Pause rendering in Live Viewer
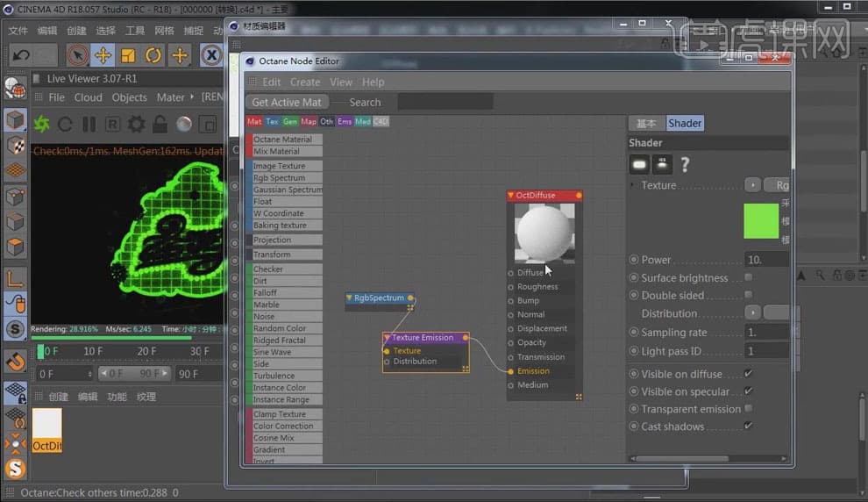The image size is (868, 502). 89,124
